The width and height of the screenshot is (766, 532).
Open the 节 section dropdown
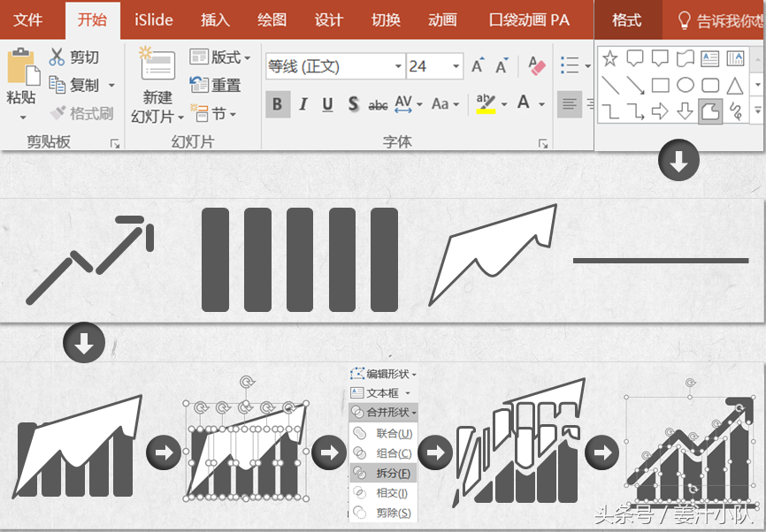(x=213, y=114)
